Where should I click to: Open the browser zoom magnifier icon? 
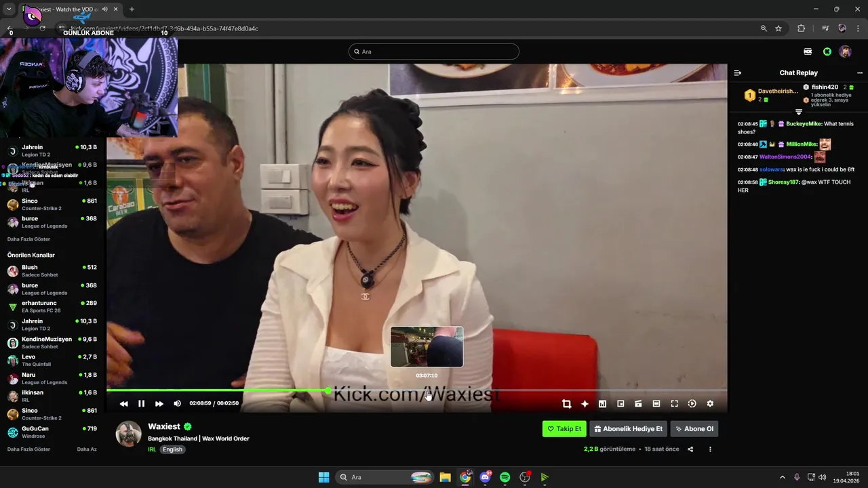point(764,28)
